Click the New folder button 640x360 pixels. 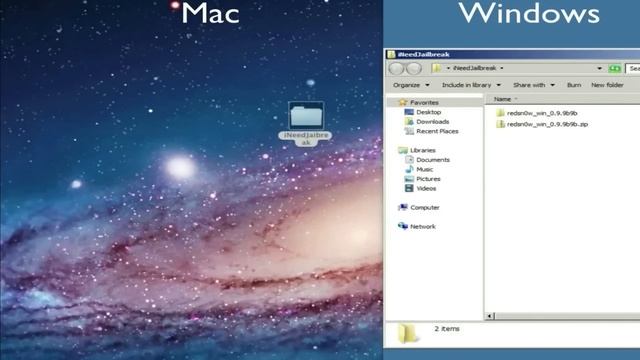[607, 85]
